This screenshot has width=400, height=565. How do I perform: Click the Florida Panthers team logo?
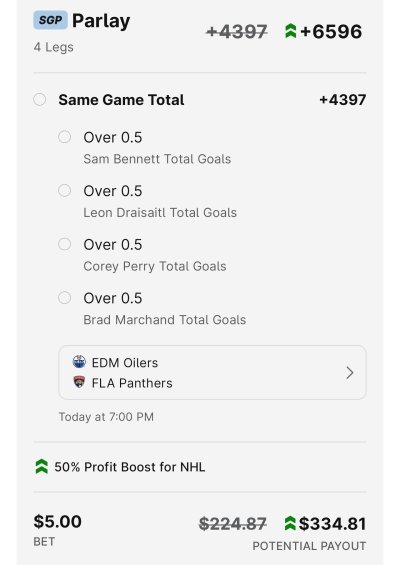(79, 382)
